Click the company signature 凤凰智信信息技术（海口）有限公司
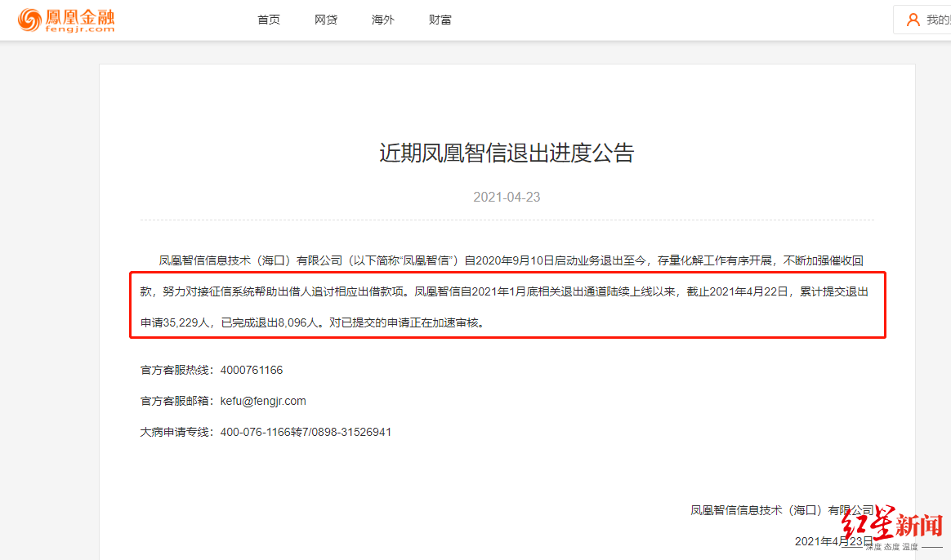951x560 pixels. pos(781,508)
